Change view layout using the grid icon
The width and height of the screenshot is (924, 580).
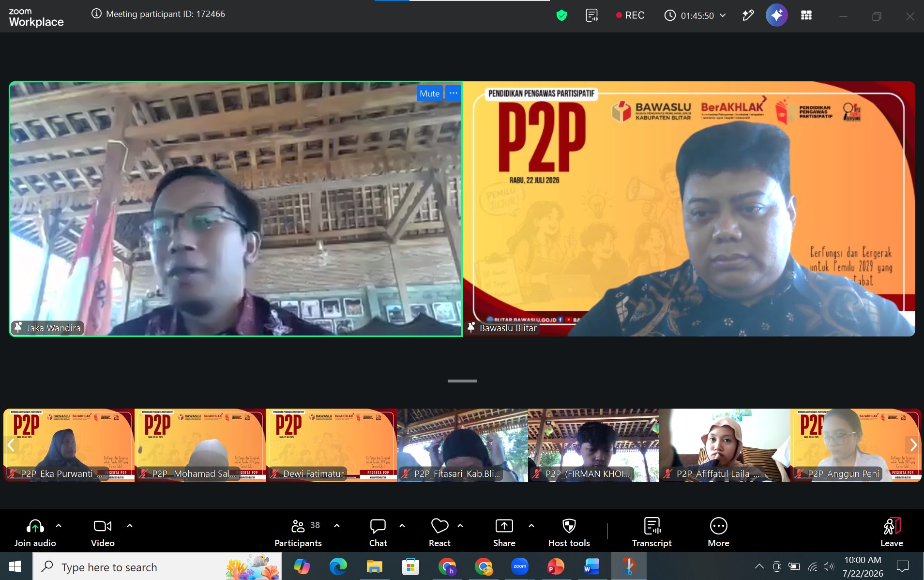806,15
